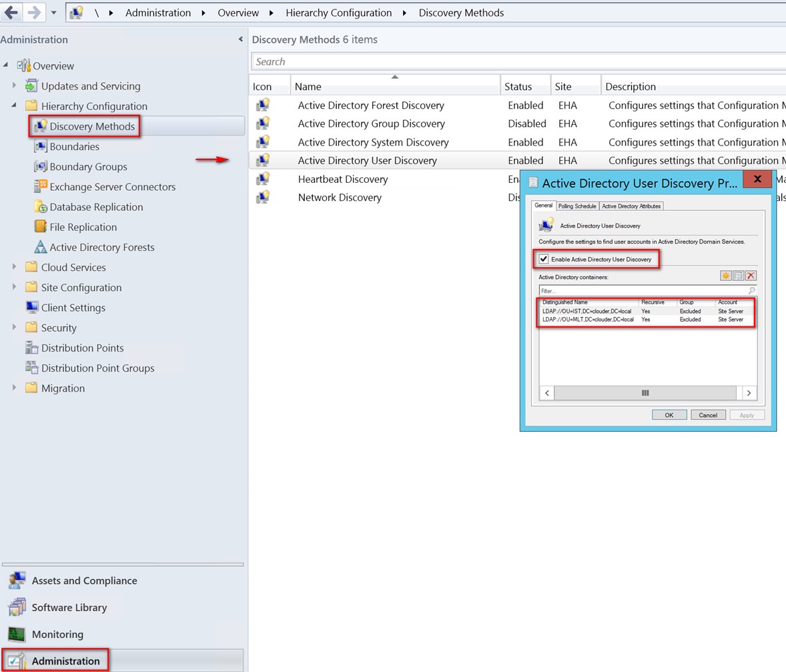Click the Updates and Servicing icon
This screenshot has height=672, width=786.
tap(31, 86)
